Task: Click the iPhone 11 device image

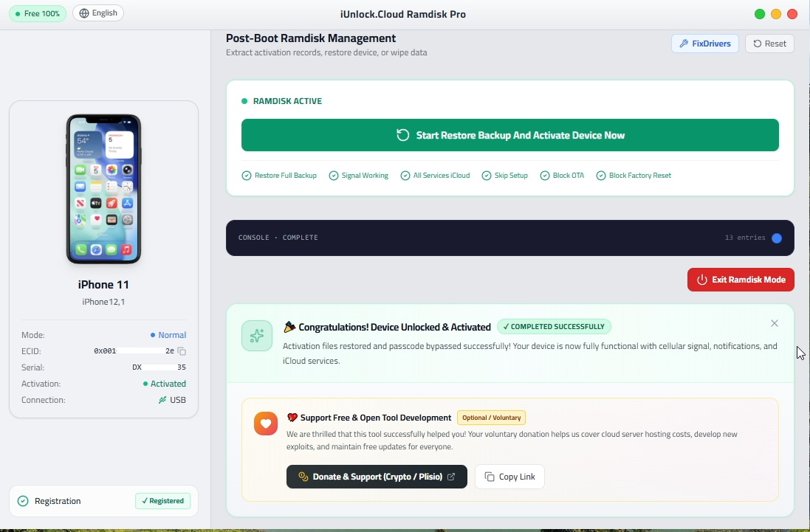Action: 104,189
